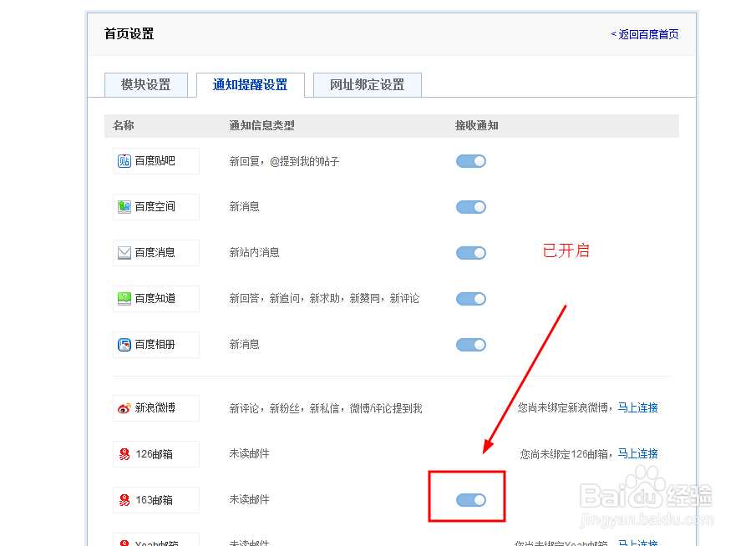Toggle 百度贴吧 notification switch
Screen dimensions: 756x546
471,161
